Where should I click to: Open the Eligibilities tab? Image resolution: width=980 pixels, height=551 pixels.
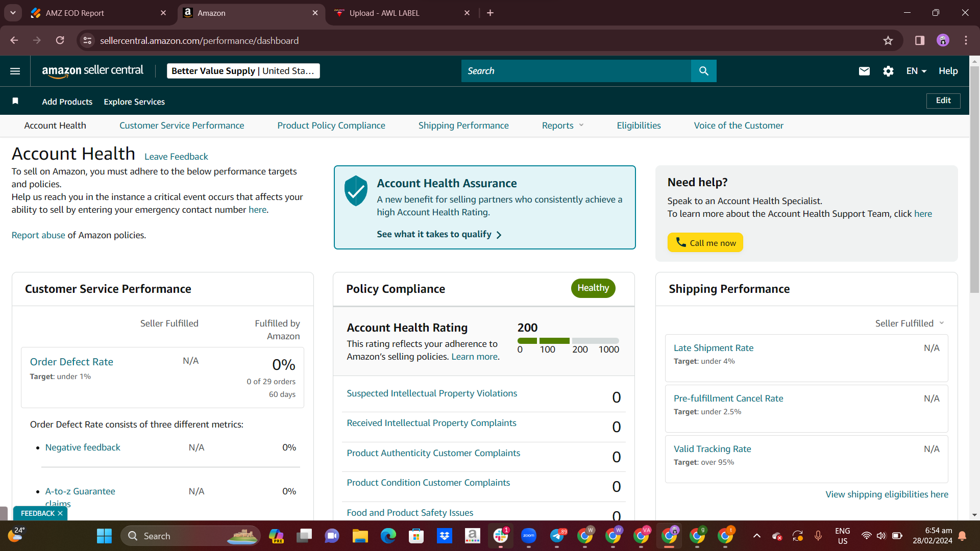click(x=639, y=126)
